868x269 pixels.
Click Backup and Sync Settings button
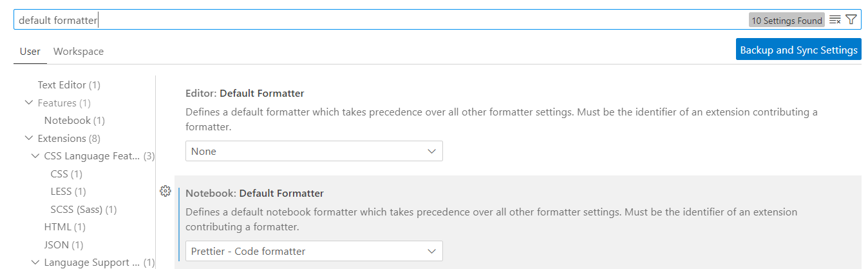[x=798, y=50]
